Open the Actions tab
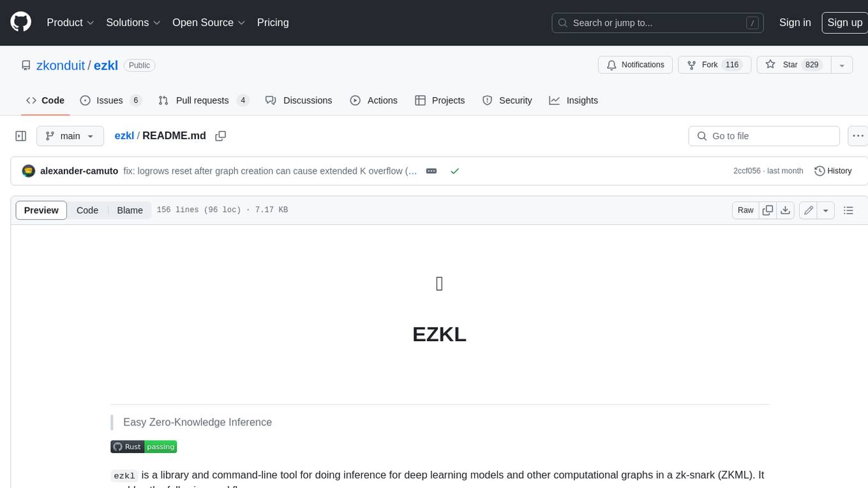 [374, 100]
